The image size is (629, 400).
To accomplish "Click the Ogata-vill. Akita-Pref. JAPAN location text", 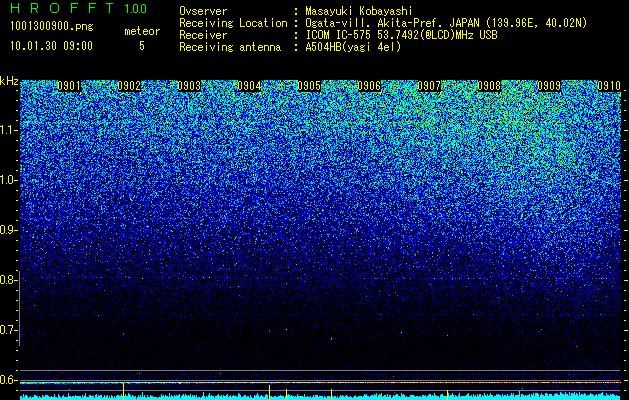I will [445, 23].
